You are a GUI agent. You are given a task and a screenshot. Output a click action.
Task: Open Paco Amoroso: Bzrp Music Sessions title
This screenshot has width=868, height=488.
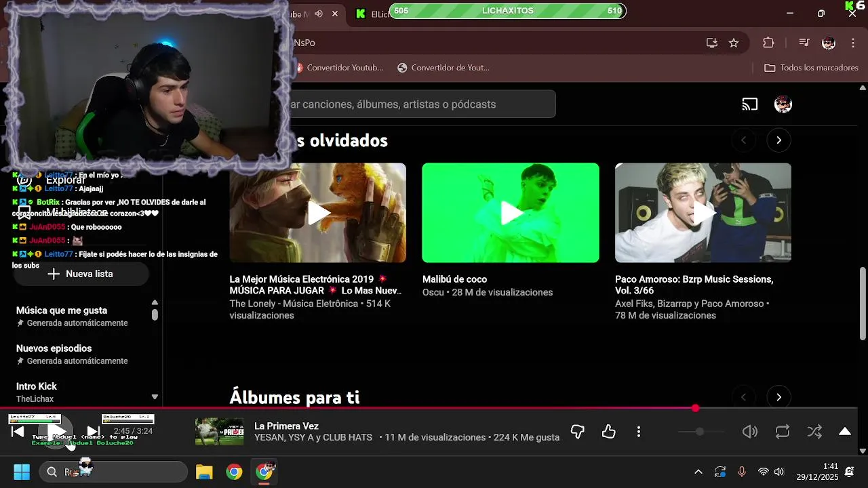[694, 285]
